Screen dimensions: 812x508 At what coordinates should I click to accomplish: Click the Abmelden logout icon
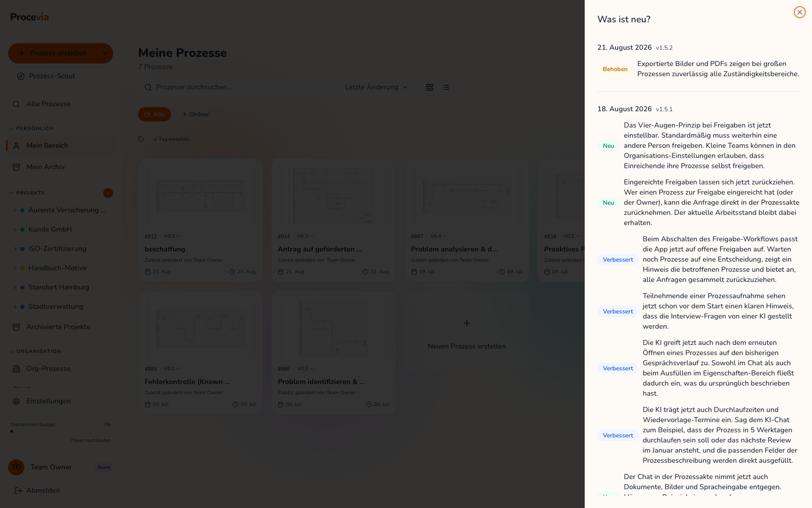pyautogui.click(x=18, y=491)
